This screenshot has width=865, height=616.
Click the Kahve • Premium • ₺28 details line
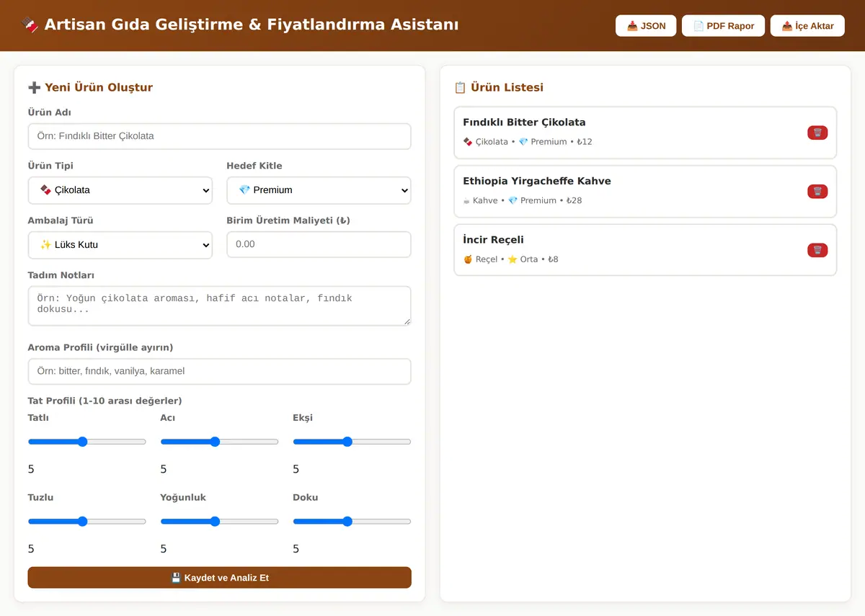(523, 200)
